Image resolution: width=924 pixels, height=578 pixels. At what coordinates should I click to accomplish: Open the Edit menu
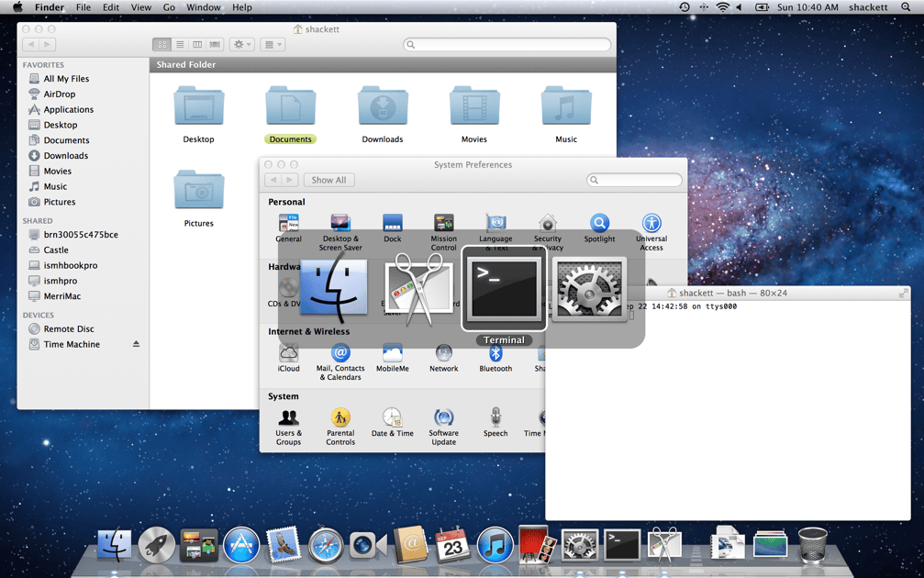point(111,7)
